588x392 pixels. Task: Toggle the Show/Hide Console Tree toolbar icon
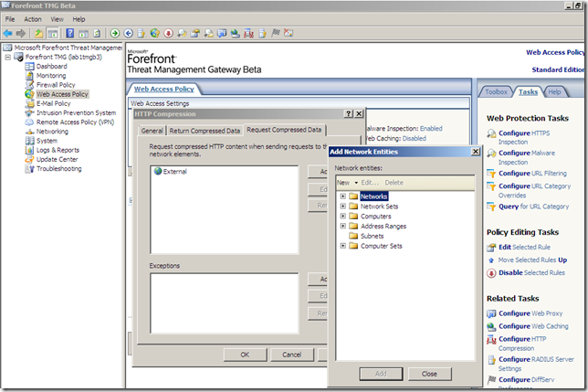click(x=53, y=34)
